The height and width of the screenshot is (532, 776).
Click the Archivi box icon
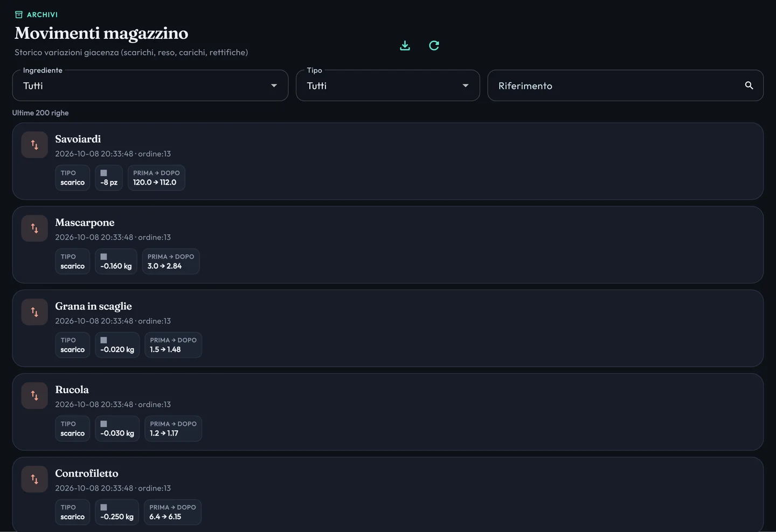19,15
